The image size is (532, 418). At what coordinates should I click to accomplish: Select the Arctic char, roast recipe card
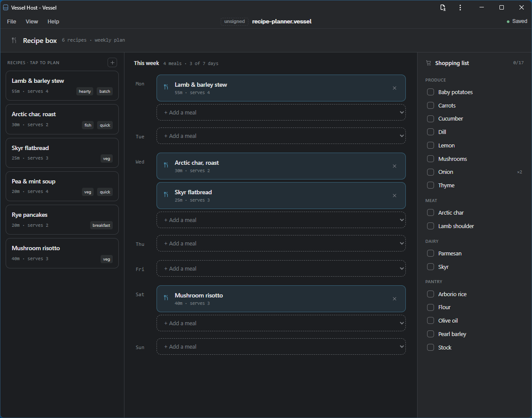pyautogui.click(x=62, y=119)
